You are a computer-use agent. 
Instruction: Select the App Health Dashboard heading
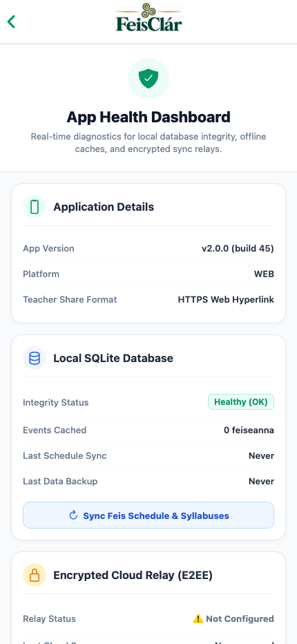pyautogui.click(x=148, y=117)
